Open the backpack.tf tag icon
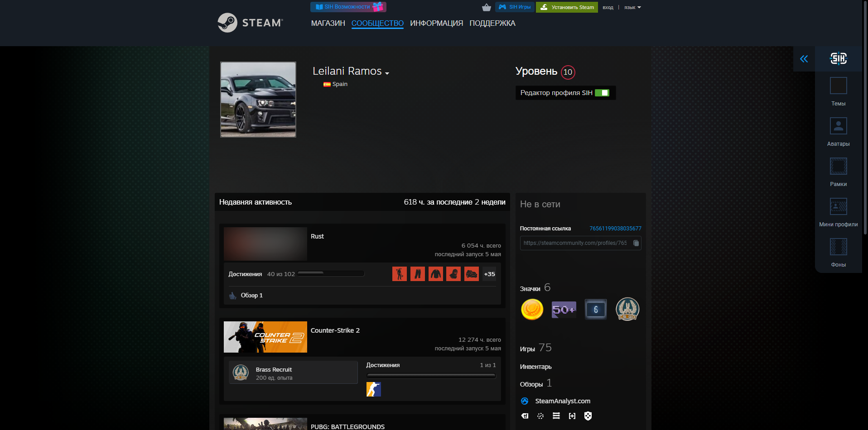This screenshot has height=430, width=868. click(x=525, y=416)
